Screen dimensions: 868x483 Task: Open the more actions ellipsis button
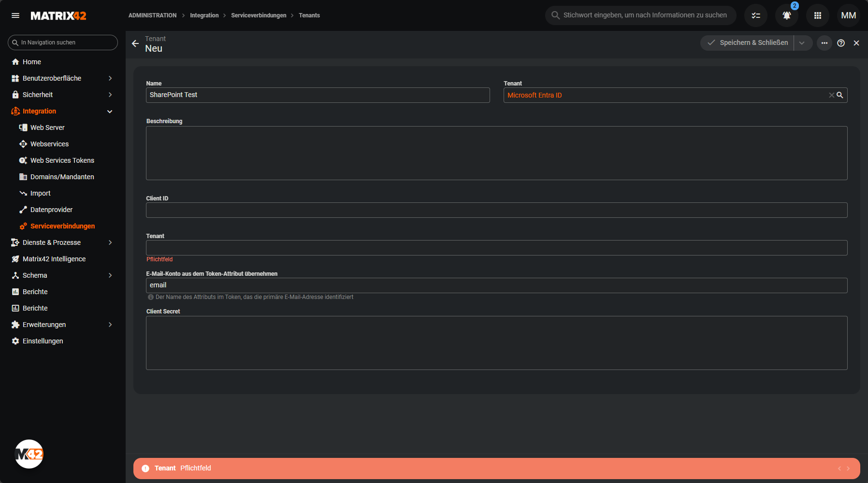point(824,43)
